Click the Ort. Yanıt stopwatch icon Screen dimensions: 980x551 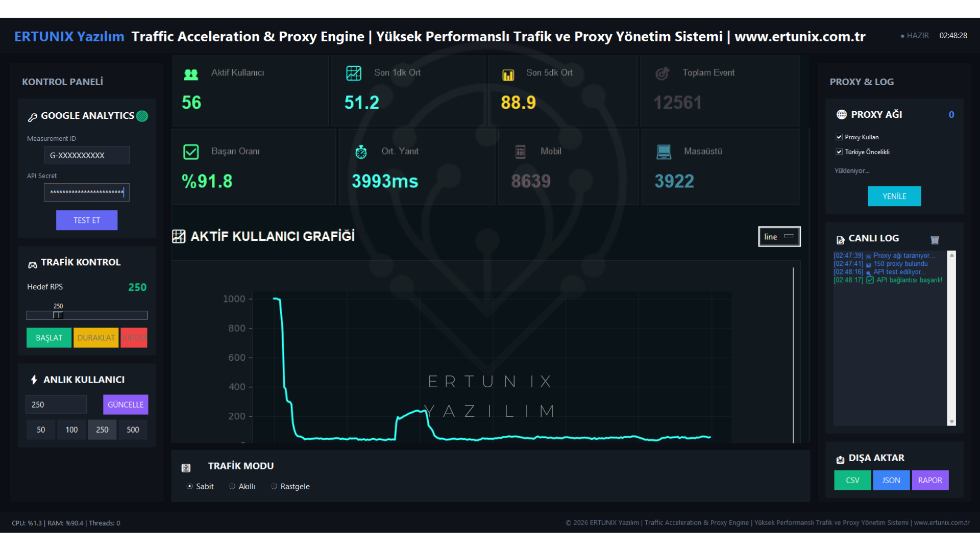pyautogui.click(x=361, y=152)
